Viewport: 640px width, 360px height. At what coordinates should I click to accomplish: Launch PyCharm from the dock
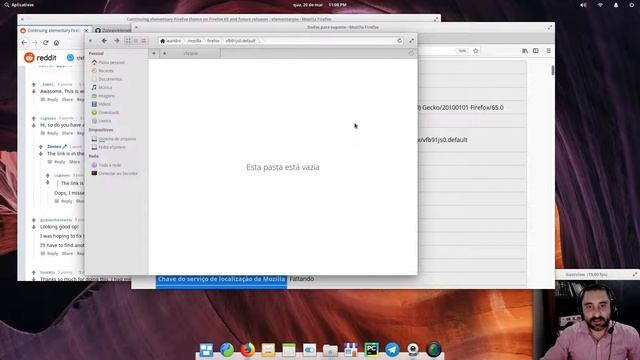(371, 350)
